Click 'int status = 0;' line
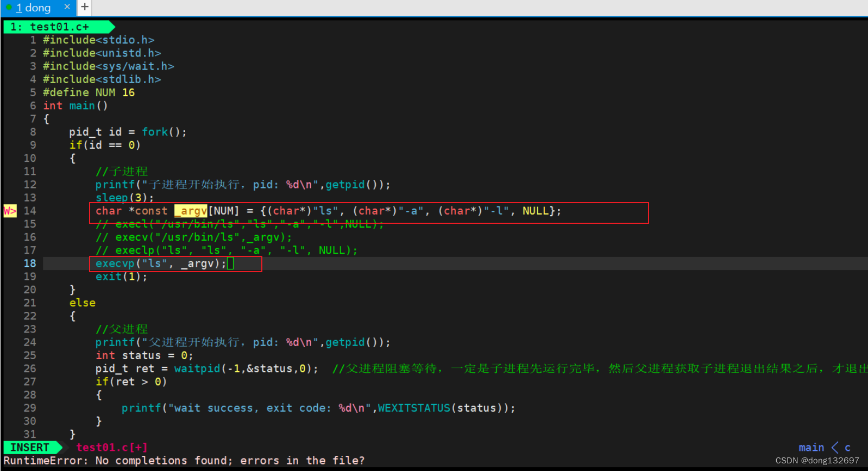868x471 pixels. coord(144,355)
